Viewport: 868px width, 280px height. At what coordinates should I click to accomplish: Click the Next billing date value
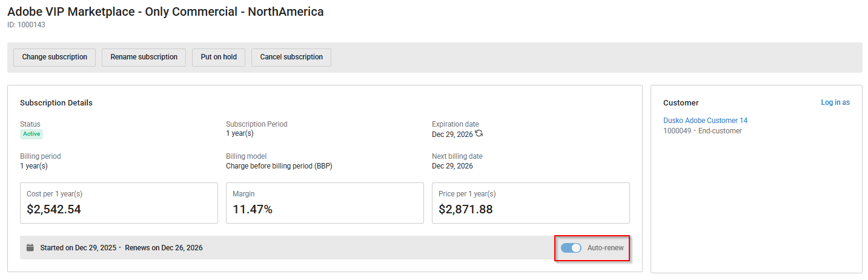pos(452,165)
